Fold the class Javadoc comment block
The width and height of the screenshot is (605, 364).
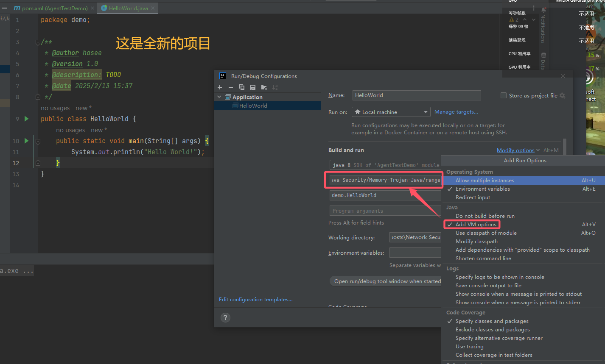[x=38, y=42]
